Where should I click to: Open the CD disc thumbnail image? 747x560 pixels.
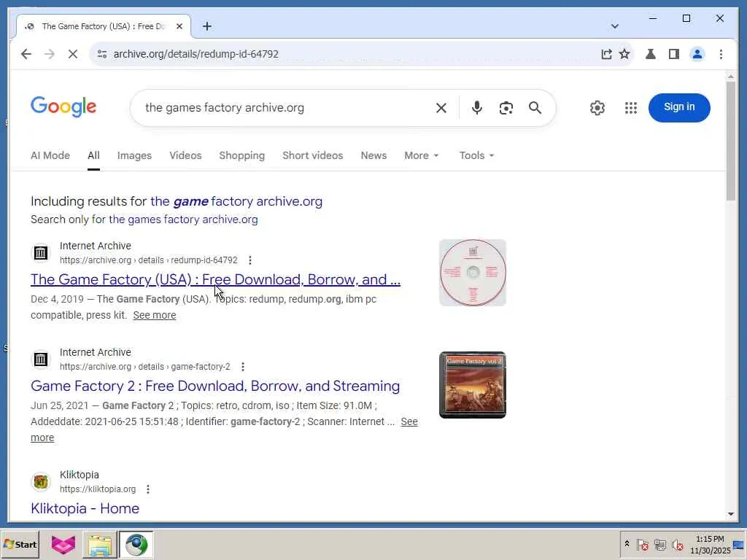[x=472, y=273]
